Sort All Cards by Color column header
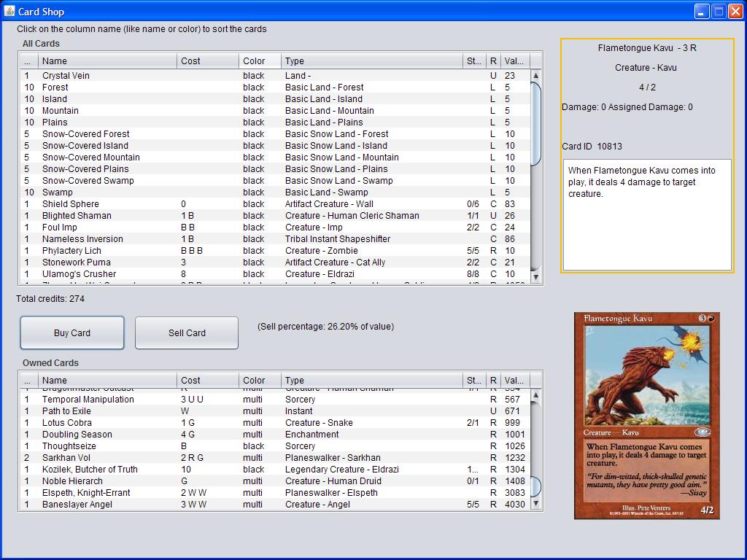 click(260, 61)
